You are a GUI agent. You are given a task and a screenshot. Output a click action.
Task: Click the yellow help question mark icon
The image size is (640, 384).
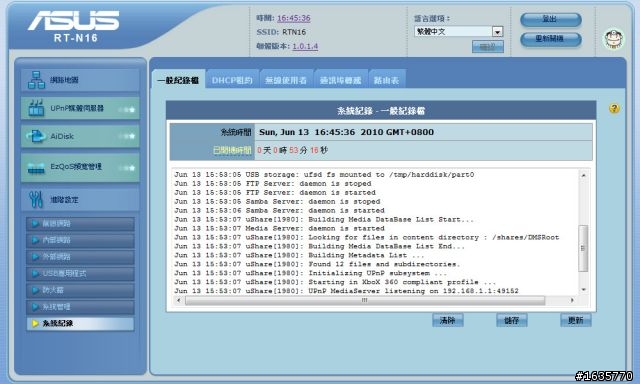point(614,109)
